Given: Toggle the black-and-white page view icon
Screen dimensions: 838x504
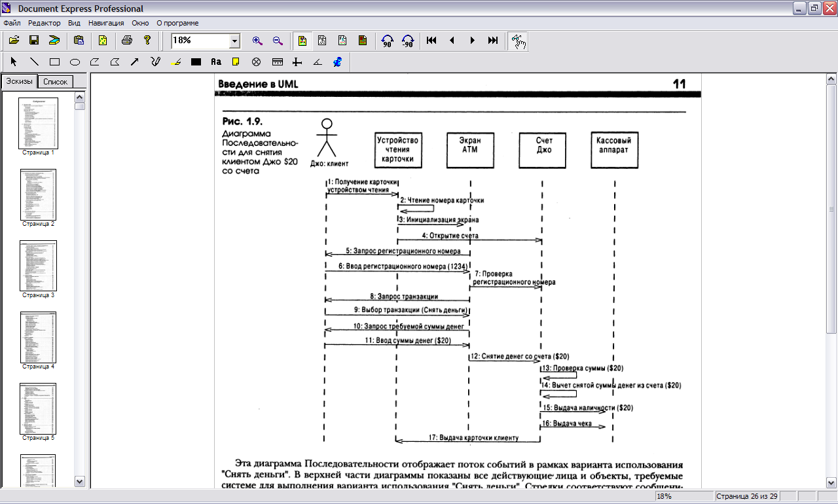Looking at the screenshot, I should click(322, 41).
